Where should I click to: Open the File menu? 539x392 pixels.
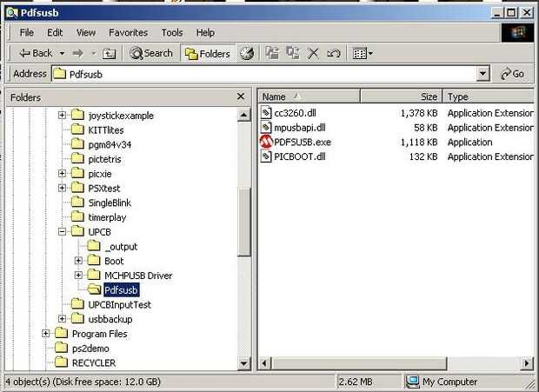click(x=26, y=33)
